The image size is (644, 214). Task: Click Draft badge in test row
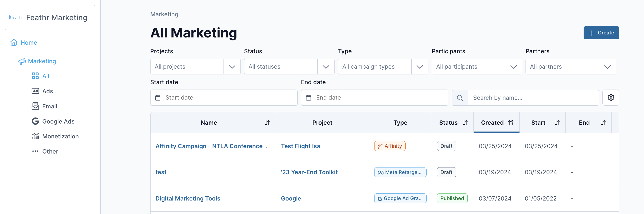click(446, 172)
